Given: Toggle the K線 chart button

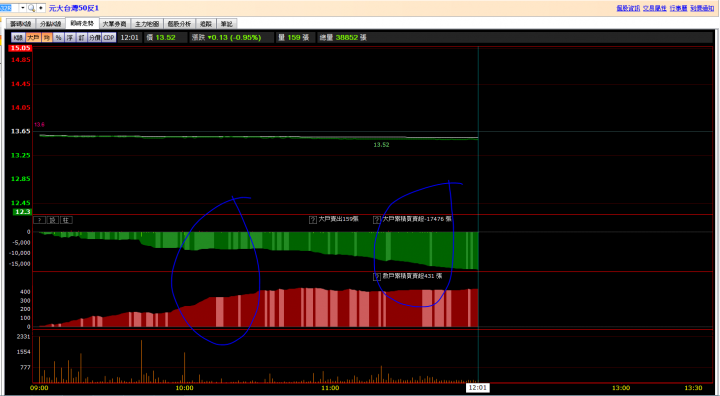Looking at the screenshot, I should (18, 38).
